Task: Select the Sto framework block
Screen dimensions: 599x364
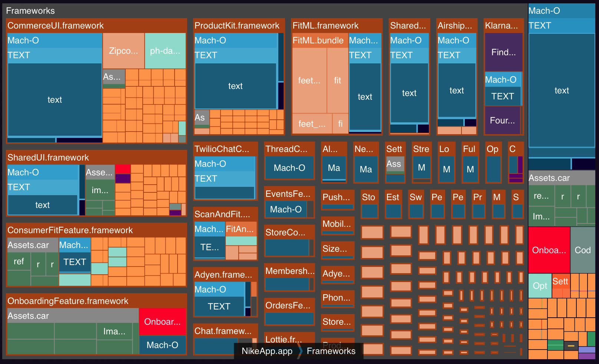Action: coord(370,205)
